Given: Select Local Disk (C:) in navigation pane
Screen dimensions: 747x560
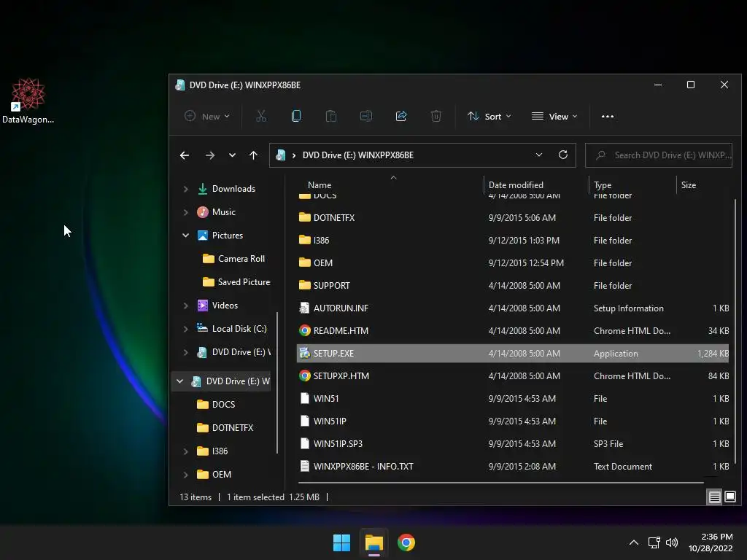Looking at the screenshot, I should pos(232,329).
